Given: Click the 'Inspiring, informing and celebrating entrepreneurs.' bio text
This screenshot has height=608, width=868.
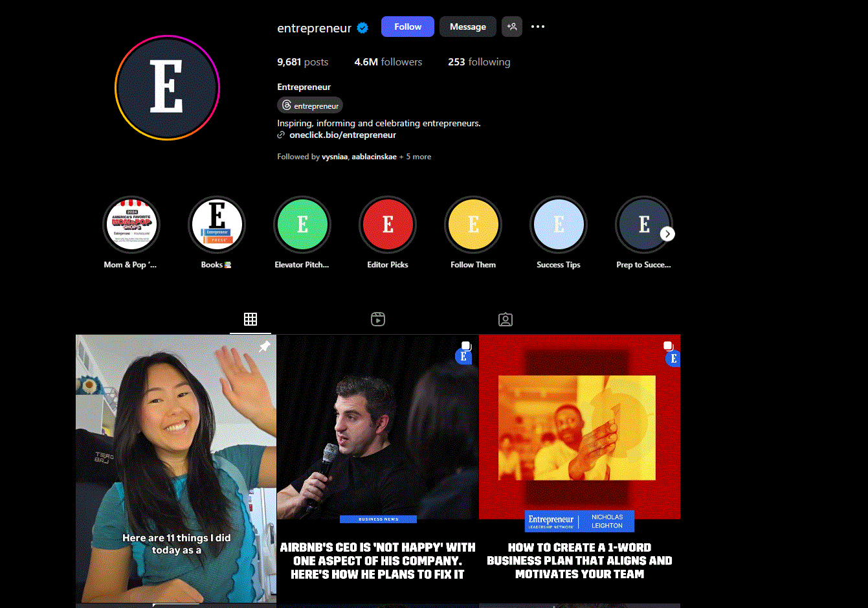Looking at the screenshot, I should click(379, 123).
